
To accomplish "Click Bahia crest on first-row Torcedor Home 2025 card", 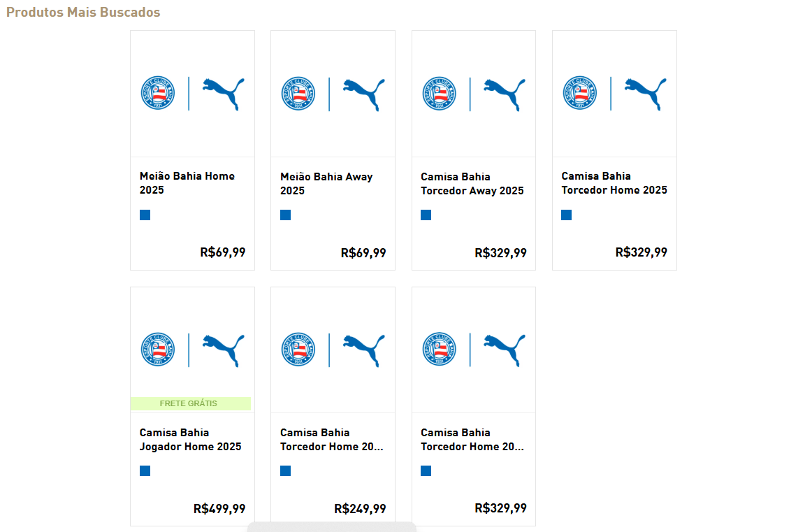I will (580, 94).
